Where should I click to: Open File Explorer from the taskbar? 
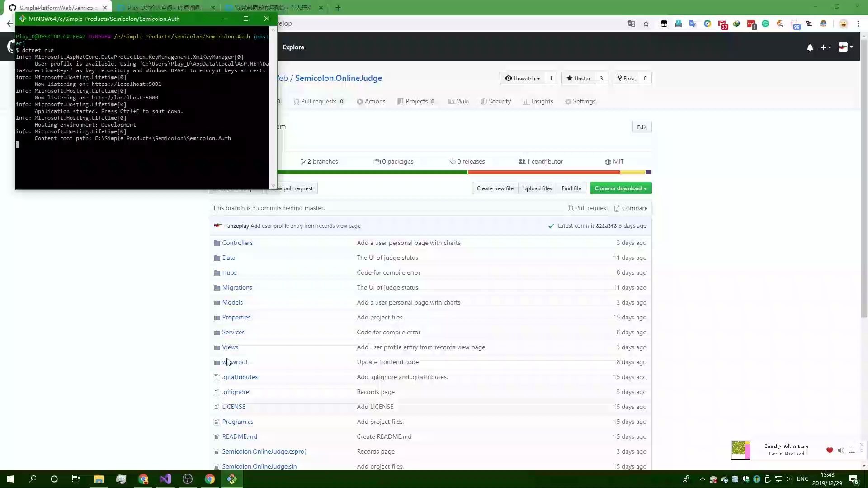(99, 479)
